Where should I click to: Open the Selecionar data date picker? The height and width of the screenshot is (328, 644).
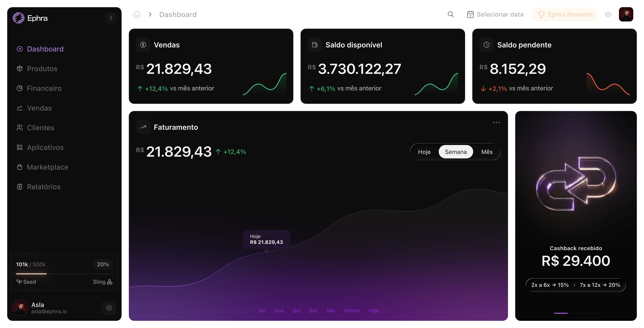[x=495, y=15]
